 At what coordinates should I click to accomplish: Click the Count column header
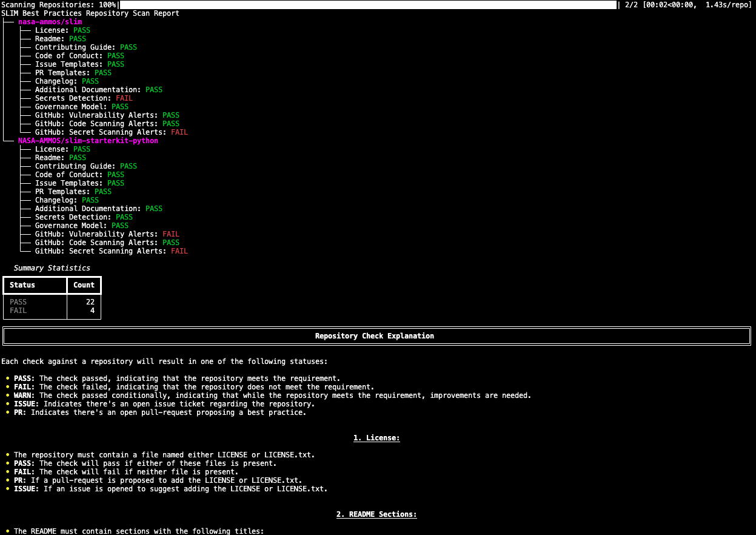pyautogui.click(x=84, y=285)
